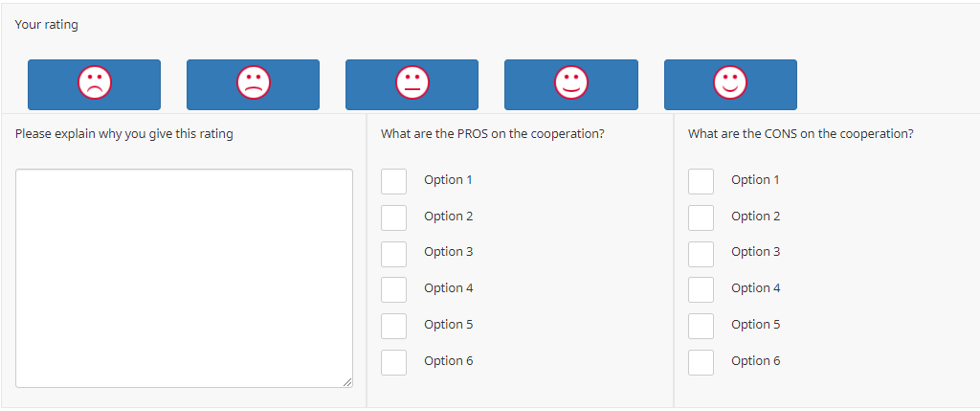The width and height of the screenshot is (980, 411).
Task: Grab the text area resize handle
Action: click(347, 382)
